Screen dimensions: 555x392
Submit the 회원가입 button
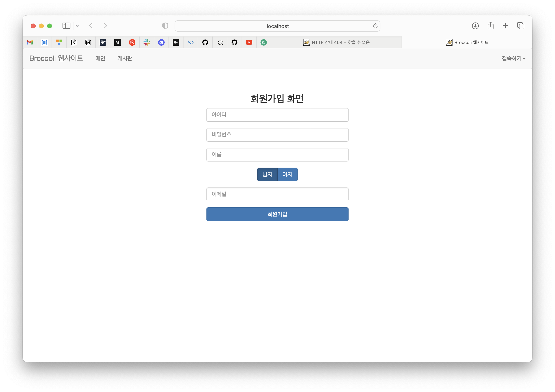pyautogui.click(x=277, y=214)
